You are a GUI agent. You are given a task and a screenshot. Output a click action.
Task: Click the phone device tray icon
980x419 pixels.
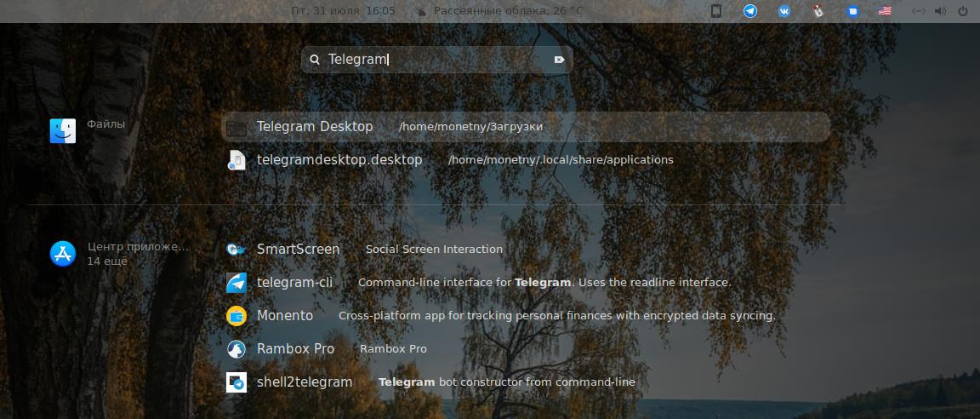(x=716, y=11)
